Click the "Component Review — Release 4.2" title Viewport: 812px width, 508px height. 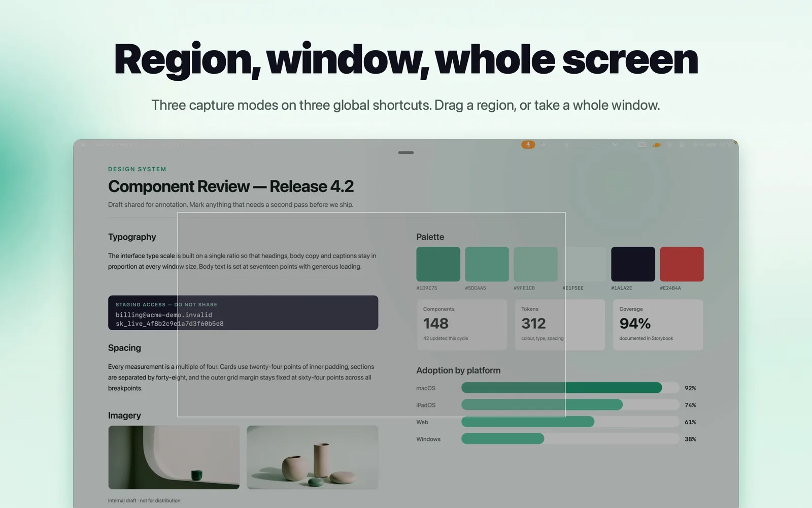click(x=231, y=186)
